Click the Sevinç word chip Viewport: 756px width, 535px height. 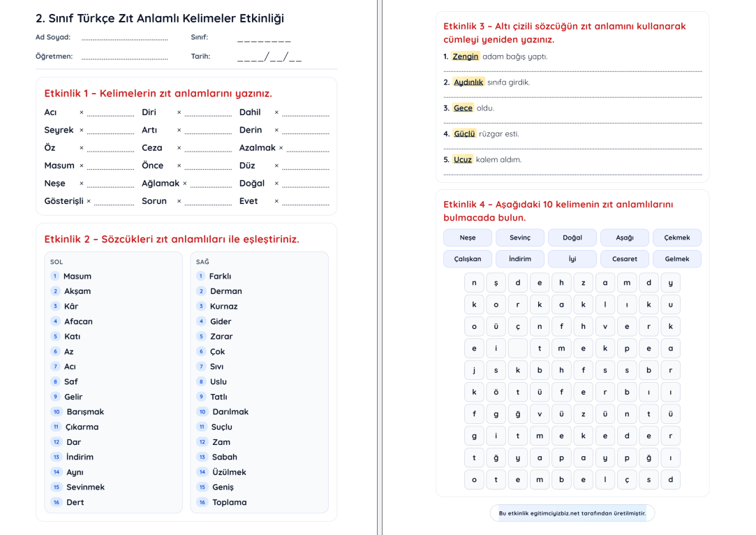(x=520, y=237)
